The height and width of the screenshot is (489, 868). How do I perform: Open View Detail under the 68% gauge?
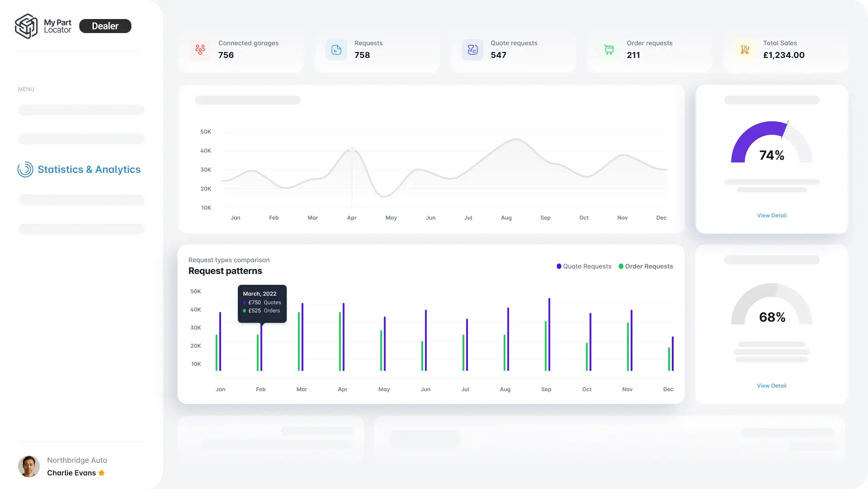(772, 386)
